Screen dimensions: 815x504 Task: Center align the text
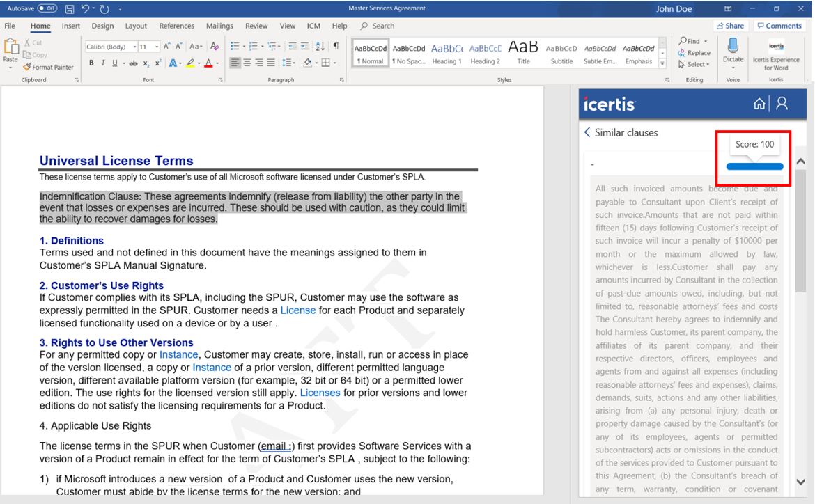pos(247,63)
